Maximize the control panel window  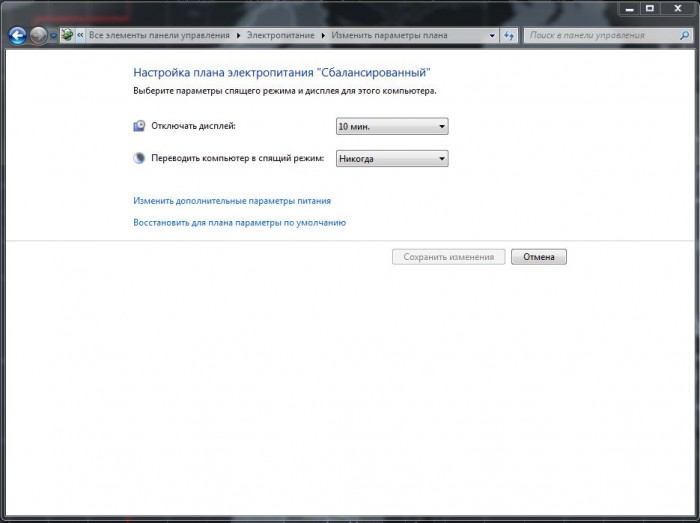(x=650, y=8)
